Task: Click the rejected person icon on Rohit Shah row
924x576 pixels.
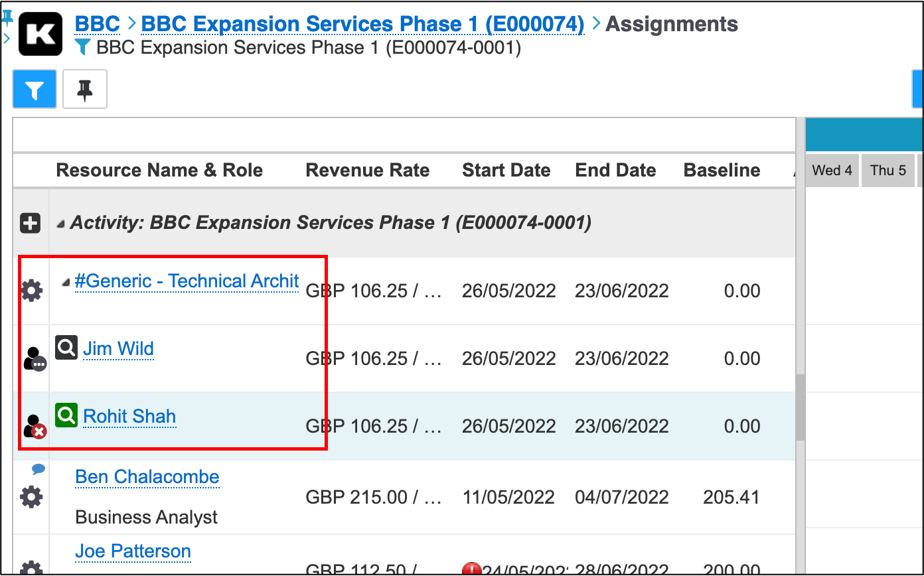Action: pos(35,427)
